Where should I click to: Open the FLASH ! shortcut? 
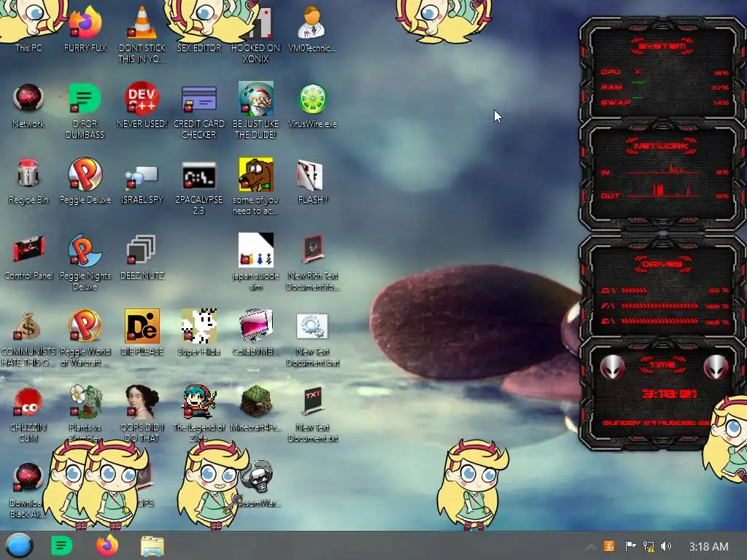point(311,175)
